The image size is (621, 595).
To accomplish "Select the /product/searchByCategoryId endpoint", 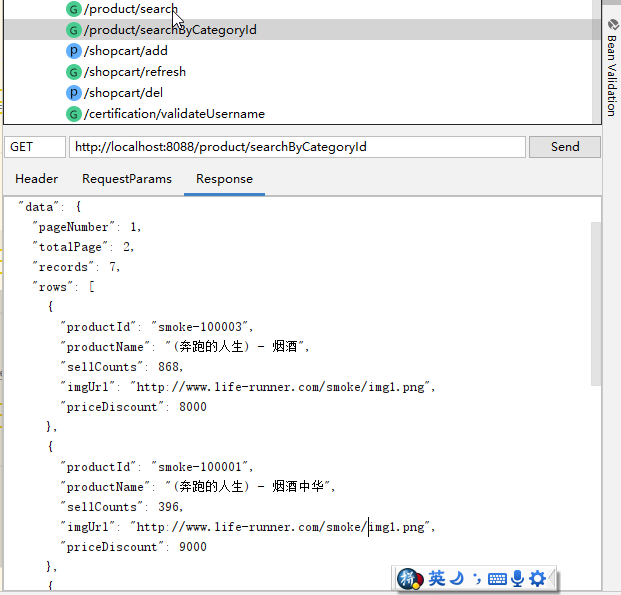I will coord(170,30).
